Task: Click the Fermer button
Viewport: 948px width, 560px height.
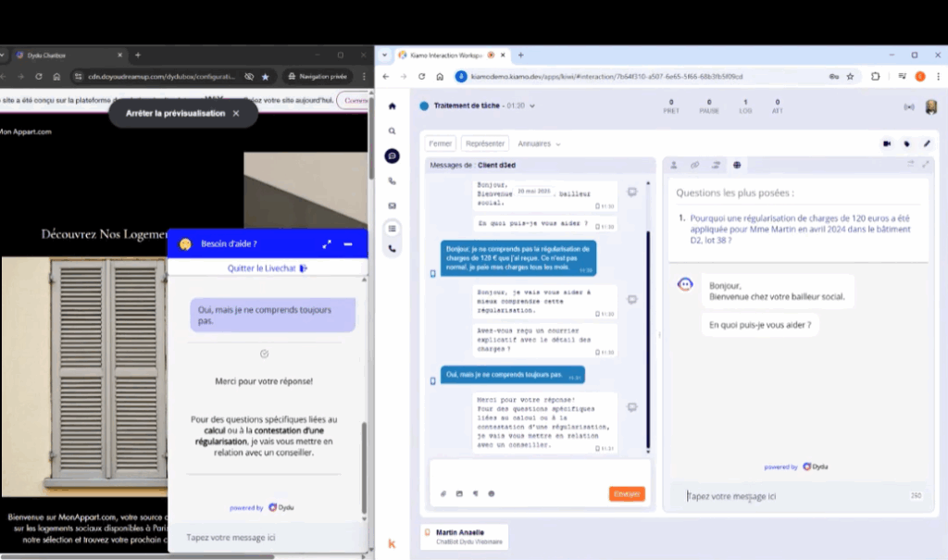Action: 441,143
